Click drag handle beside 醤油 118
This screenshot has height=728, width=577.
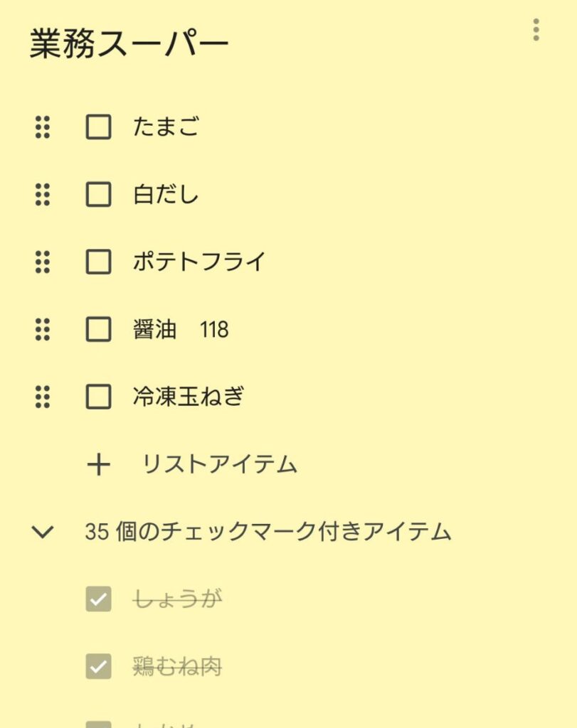43,329
